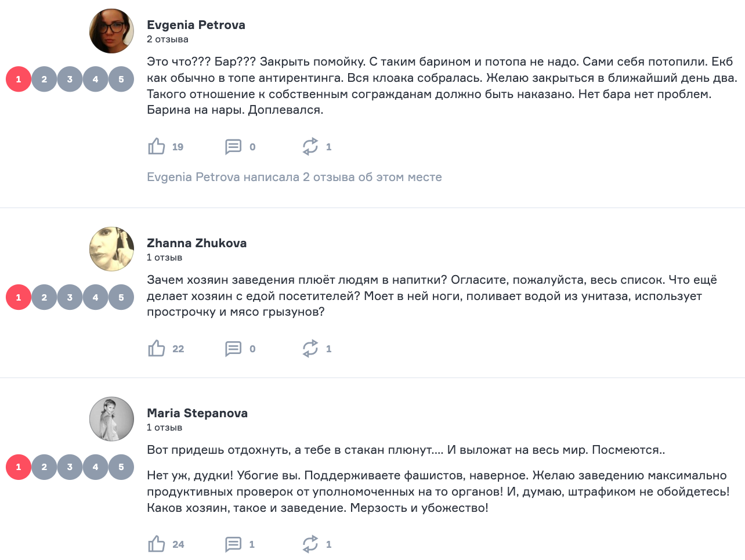The width and height of the screenshot is (745, 560).
Task: Open Maria Stepanova's profile name link
Action: click(x=197, y=413)
